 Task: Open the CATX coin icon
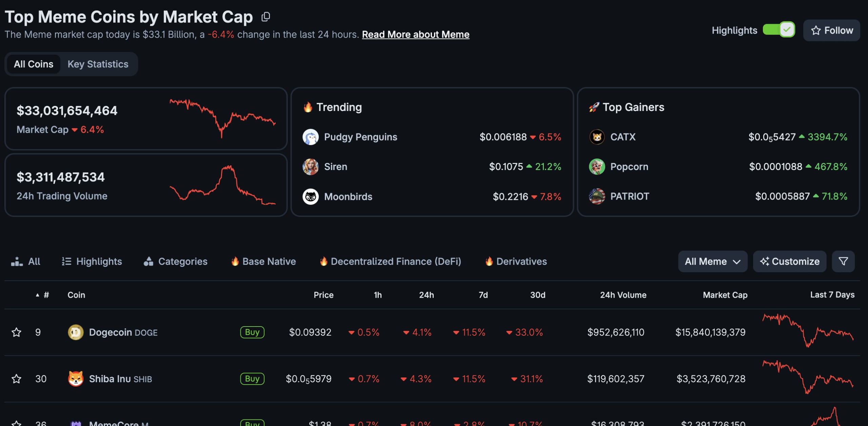(x=597, y=137)
